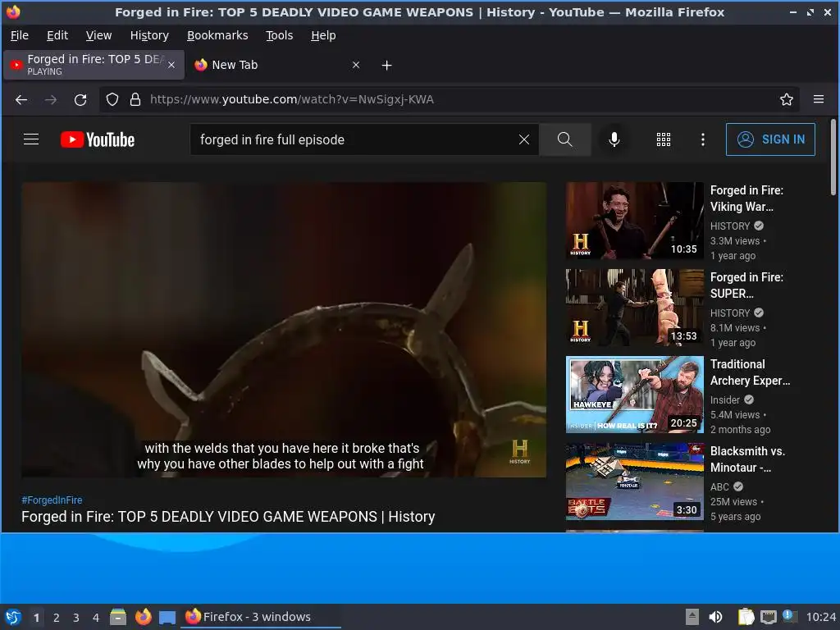The image size is (840, 630).
Task: Select the Forged in Fire playing tab
Action: [x=94, y=65]
